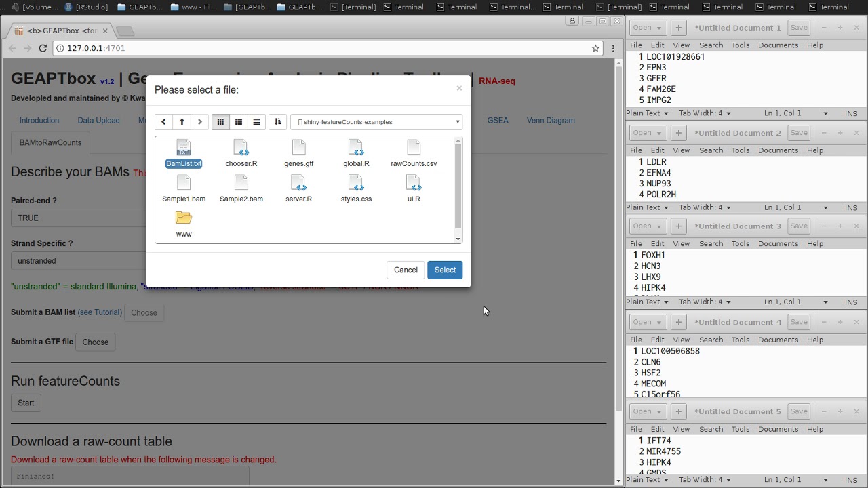
Task: Toggle INS mode in Untitled Document 3 status bar
Action: (x=851, y=302)
